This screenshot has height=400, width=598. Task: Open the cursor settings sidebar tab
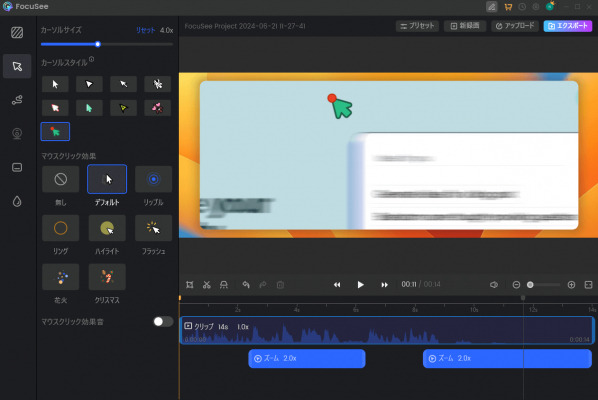[x=17, y=66]
